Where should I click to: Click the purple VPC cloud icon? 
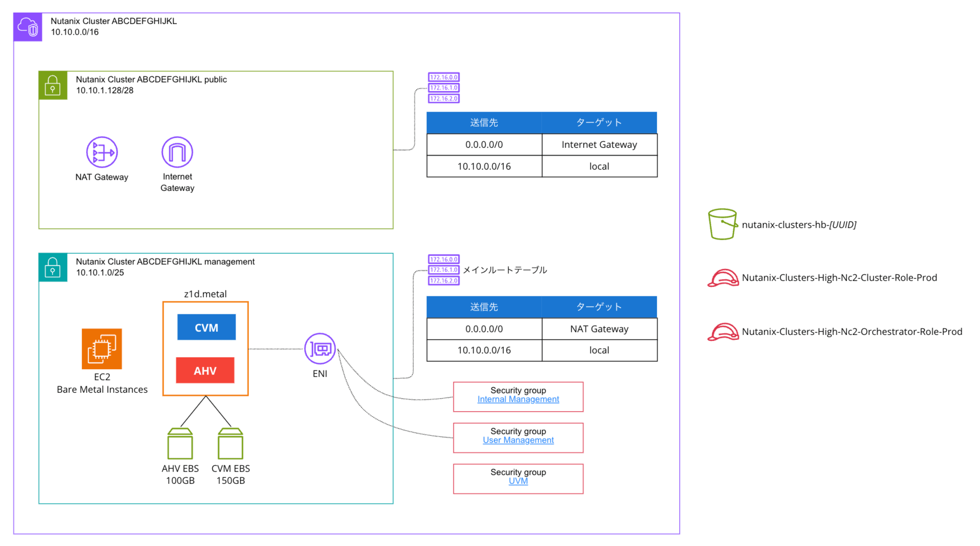tap(28, 27)
